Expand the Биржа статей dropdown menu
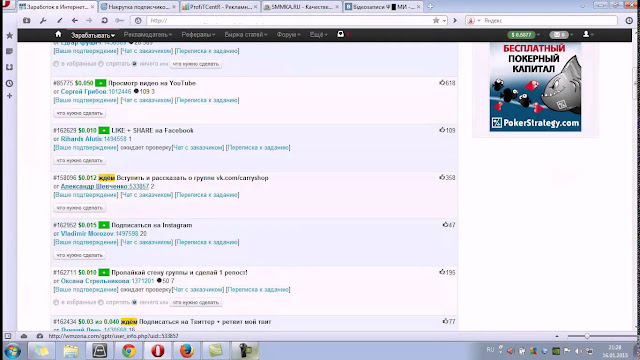The image size is (640, 360). coord(246,35)
